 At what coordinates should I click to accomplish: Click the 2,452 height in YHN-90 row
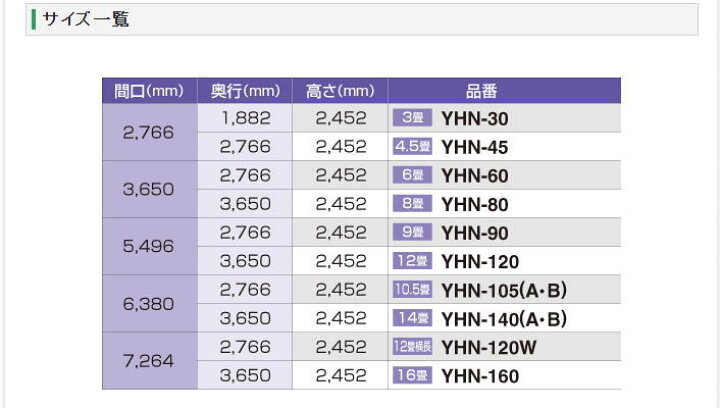click(341, 233)
